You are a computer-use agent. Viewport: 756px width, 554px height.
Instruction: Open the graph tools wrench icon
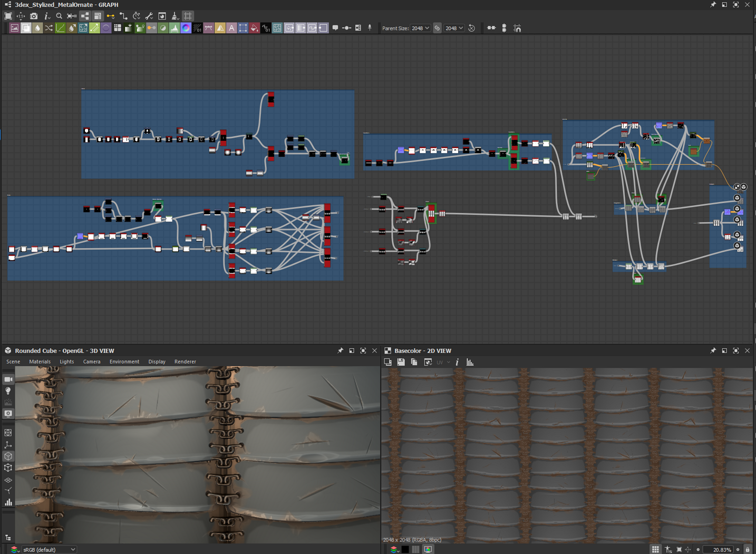[x=149, y=16]
